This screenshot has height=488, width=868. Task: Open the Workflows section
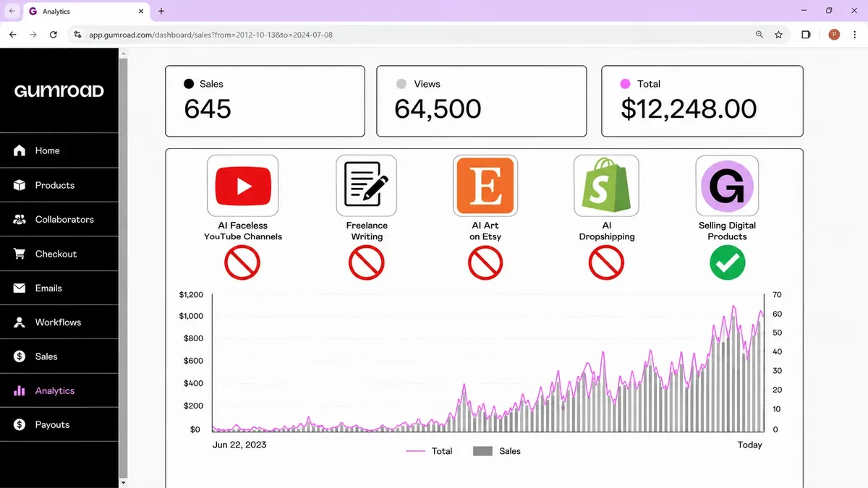(x=59, y=322)
